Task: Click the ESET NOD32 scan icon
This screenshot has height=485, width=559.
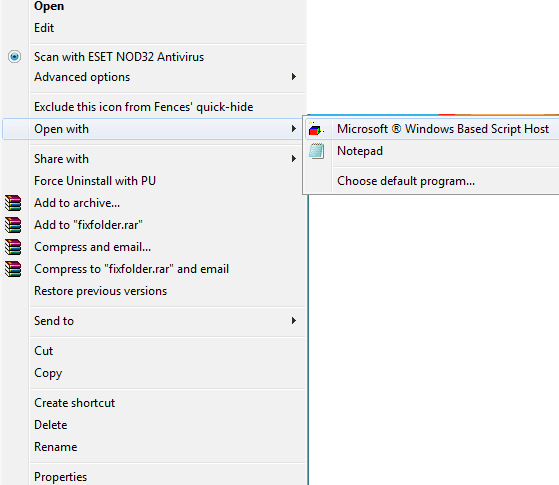Action: [x=14, y=57]
